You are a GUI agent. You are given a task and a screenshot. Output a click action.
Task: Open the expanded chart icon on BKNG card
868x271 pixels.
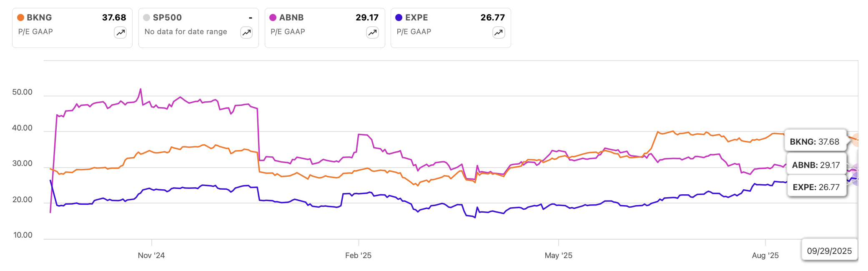tap(120, 32)
